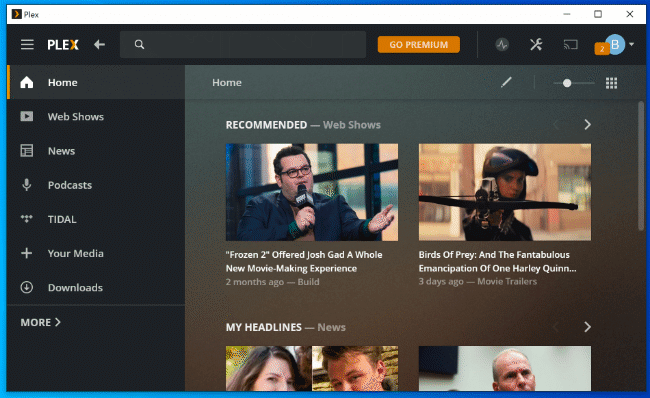This screenshot has width=650, height=398.
Task: Open the Josh Gad Frozen 2 thumbnail
Action: click(x=312, y=192)
